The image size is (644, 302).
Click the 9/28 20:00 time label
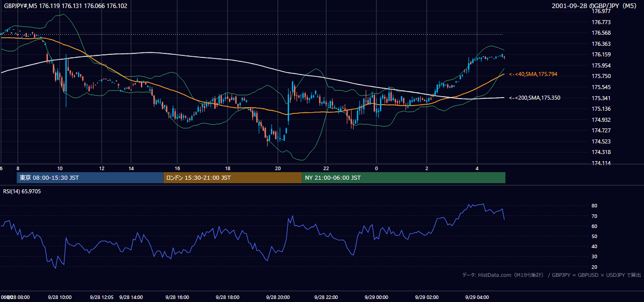(278, 297)
